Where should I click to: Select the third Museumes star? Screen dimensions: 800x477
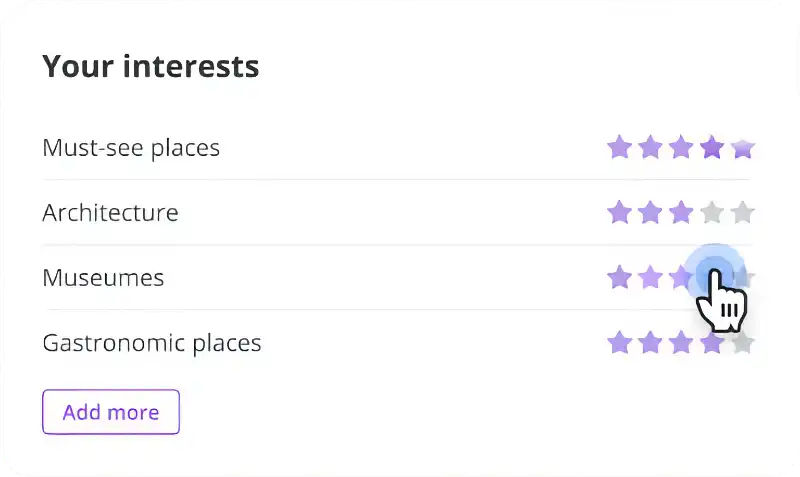[x=681, y=277]
